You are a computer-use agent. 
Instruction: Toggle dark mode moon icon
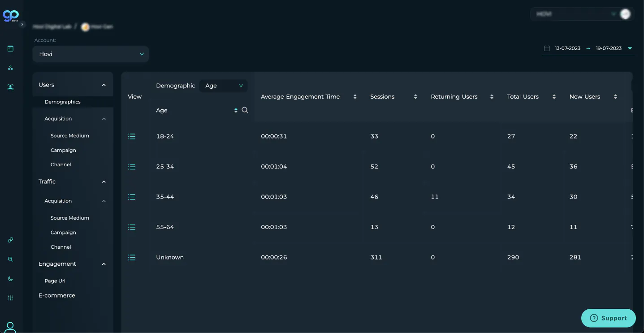point(10,279)
